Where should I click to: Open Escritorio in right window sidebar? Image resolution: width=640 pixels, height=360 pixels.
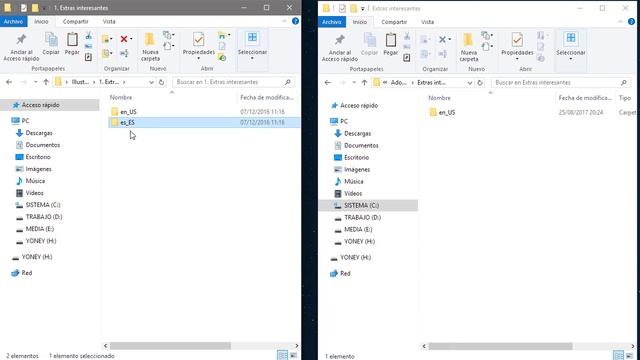click(x=356, y=158)
